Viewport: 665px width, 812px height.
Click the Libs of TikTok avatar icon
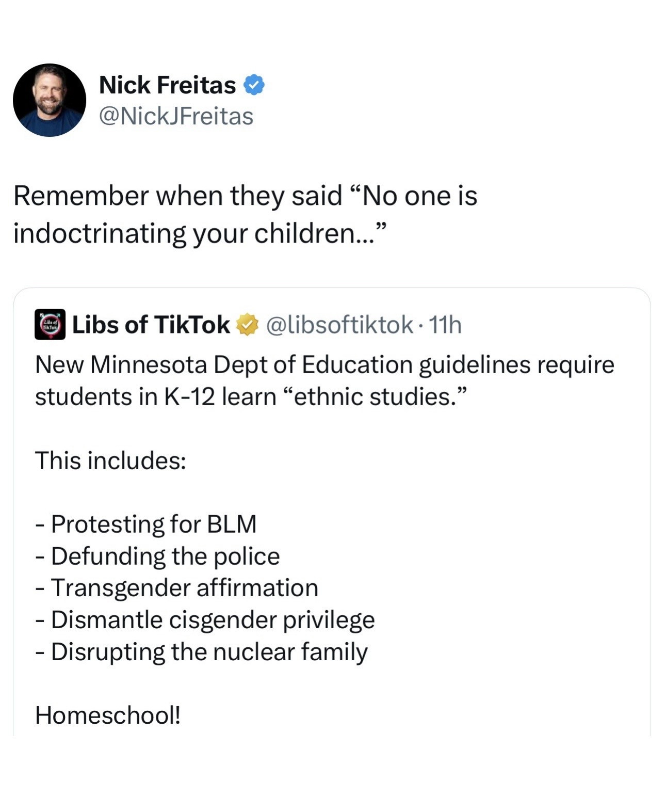pos(50,324)
